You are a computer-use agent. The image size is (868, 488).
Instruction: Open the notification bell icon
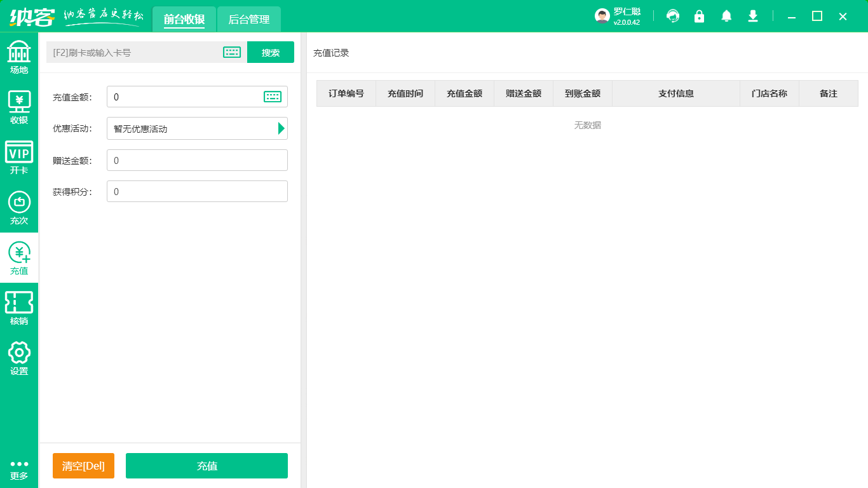726,16
